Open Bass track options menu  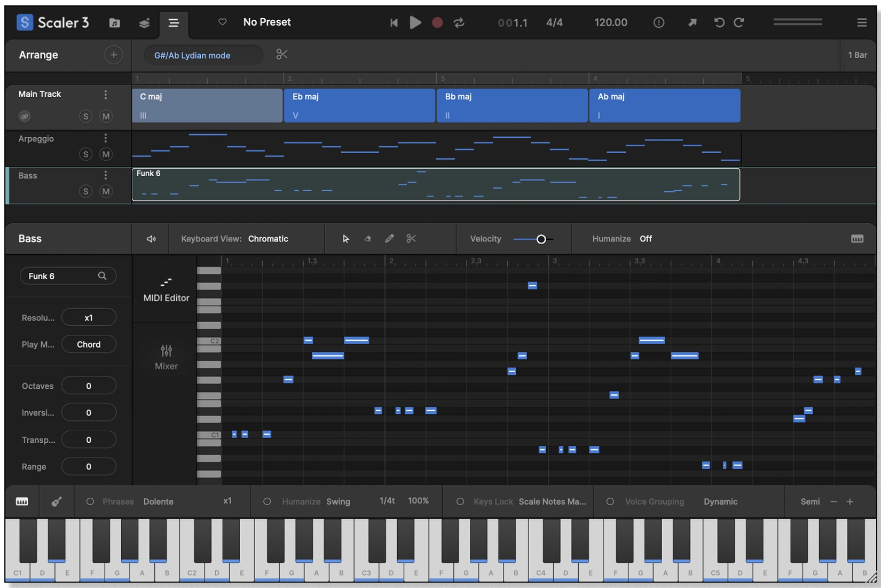click(106, 175)
